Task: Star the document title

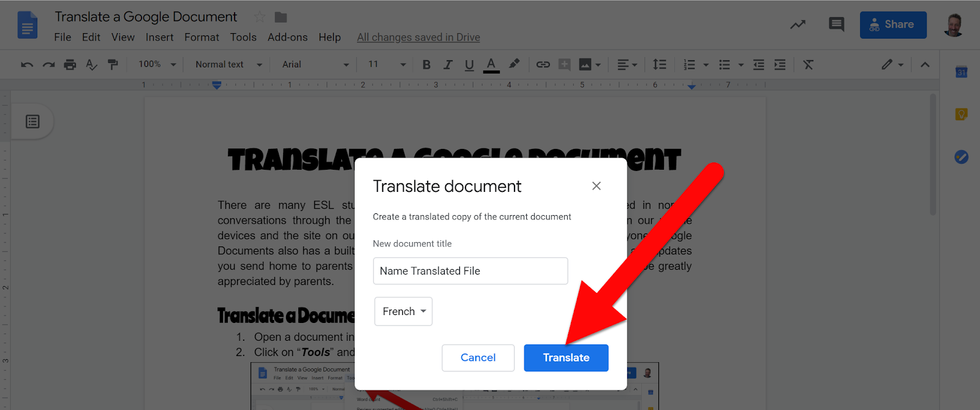Action: pyautogui.click(x=260, y=17)
